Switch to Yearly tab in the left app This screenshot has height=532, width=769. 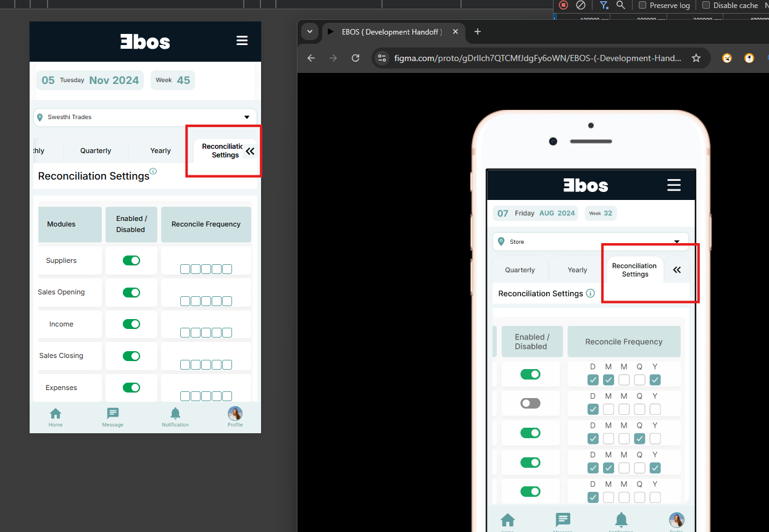pos(160,151)
